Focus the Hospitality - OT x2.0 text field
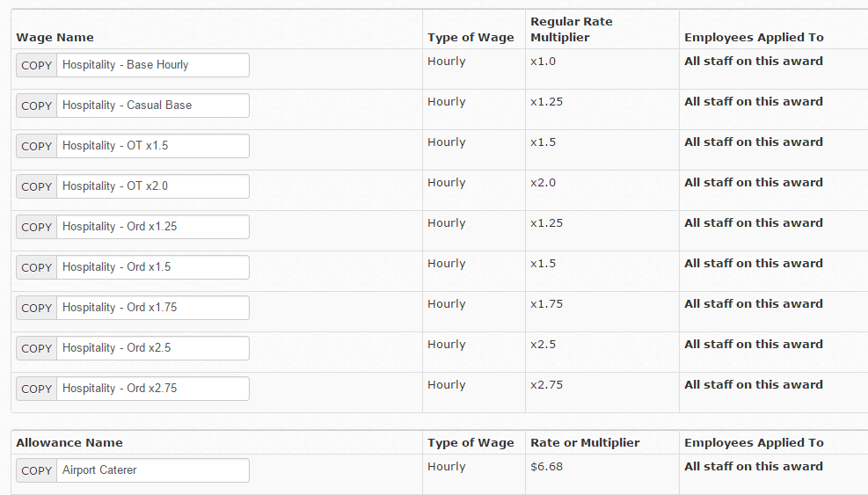 coord(153,186)
